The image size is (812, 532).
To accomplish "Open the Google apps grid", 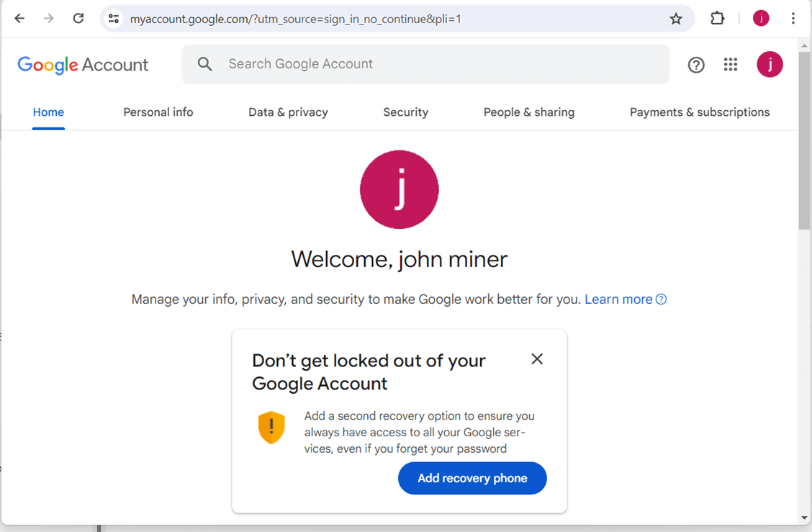I will pyautogui.click(x=731, y=65).
